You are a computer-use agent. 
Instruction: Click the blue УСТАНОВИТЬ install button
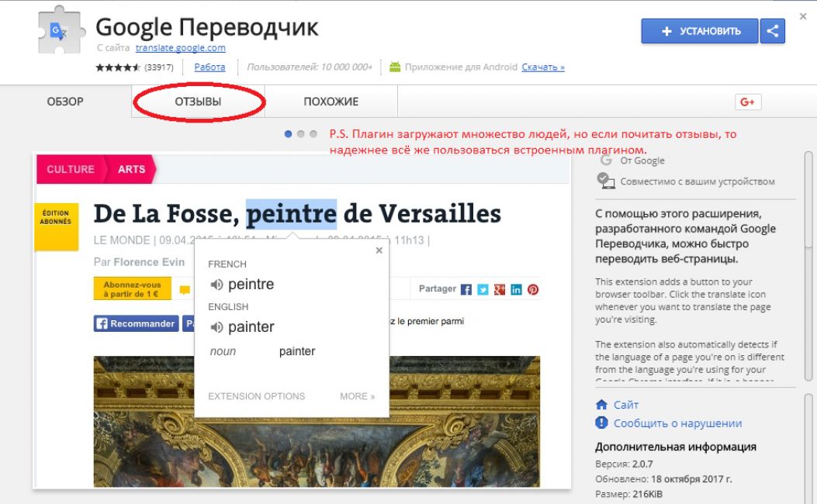pos(699,31)
